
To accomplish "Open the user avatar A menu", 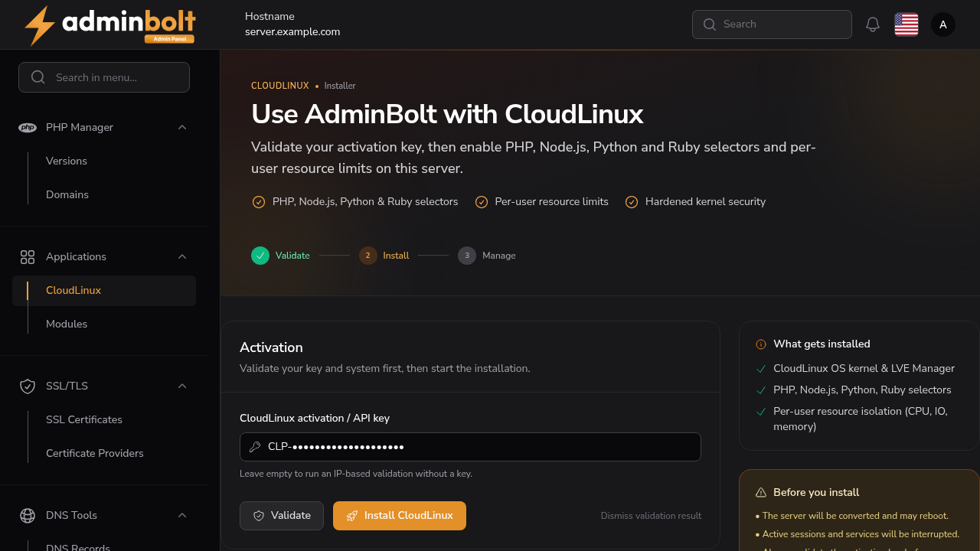I will (943, 24).
